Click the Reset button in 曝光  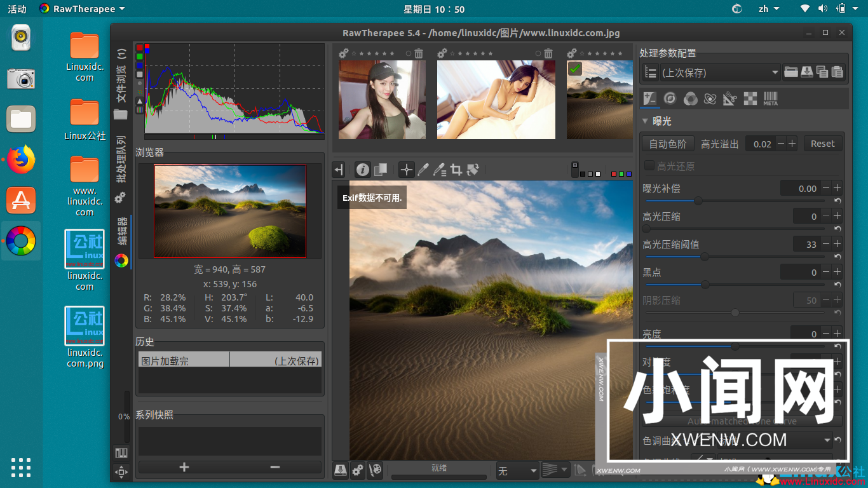pyautogui.click(x=822, y=144)
